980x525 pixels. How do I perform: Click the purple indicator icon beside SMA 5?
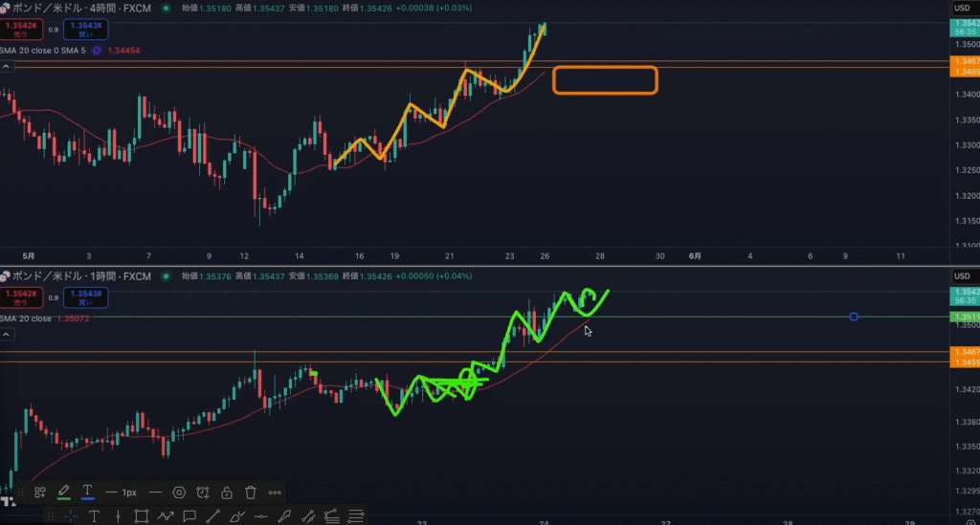click(97, 51)
